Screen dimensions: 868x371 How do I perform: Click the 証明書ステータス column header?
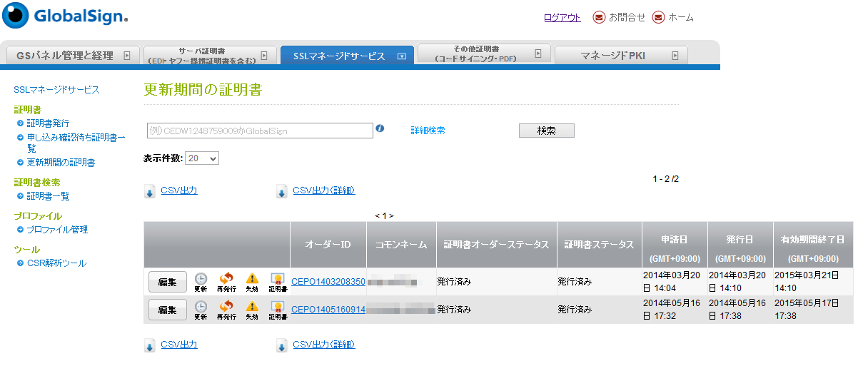599,245
